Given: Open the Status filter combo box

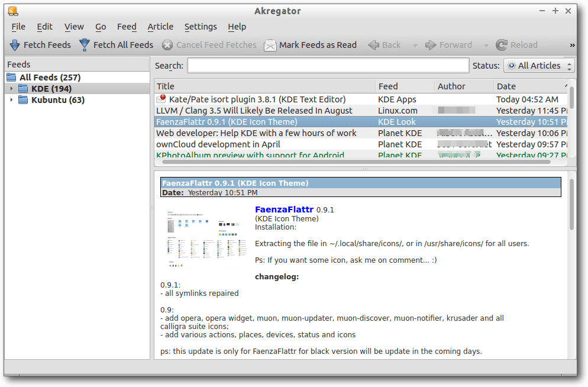Looking at the screenshot, I should coord(539,66).
